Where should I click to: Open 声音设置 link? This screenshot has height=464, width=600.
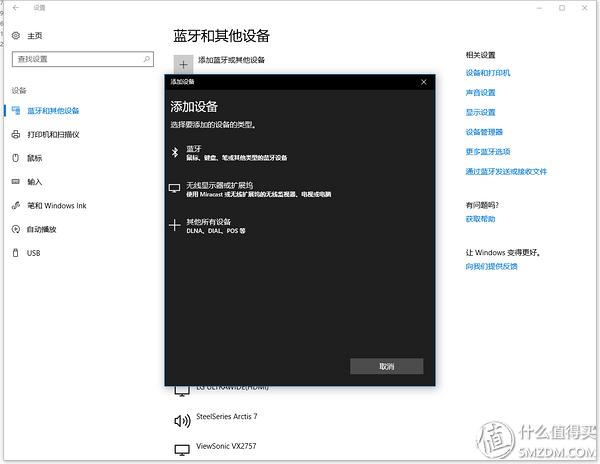tap(480, 93)
